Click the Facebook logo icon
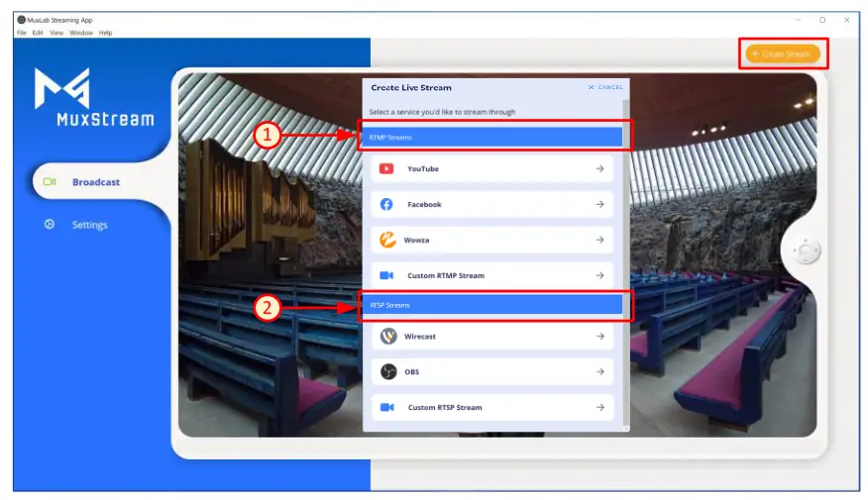The image size is (868, 500). (x=386, y=204)
